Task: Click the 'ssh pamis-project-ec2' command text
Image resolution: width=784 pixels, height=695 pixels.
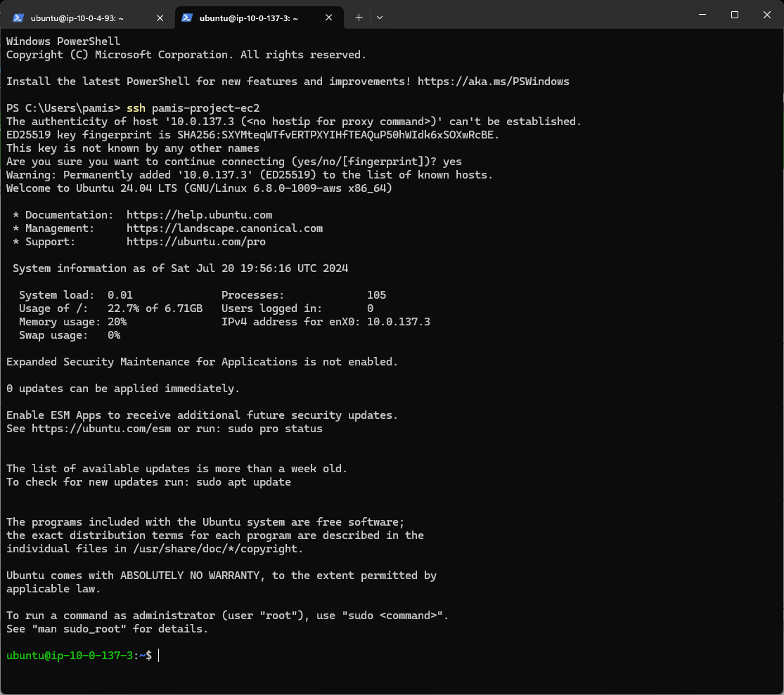Action: click(193, 108)
